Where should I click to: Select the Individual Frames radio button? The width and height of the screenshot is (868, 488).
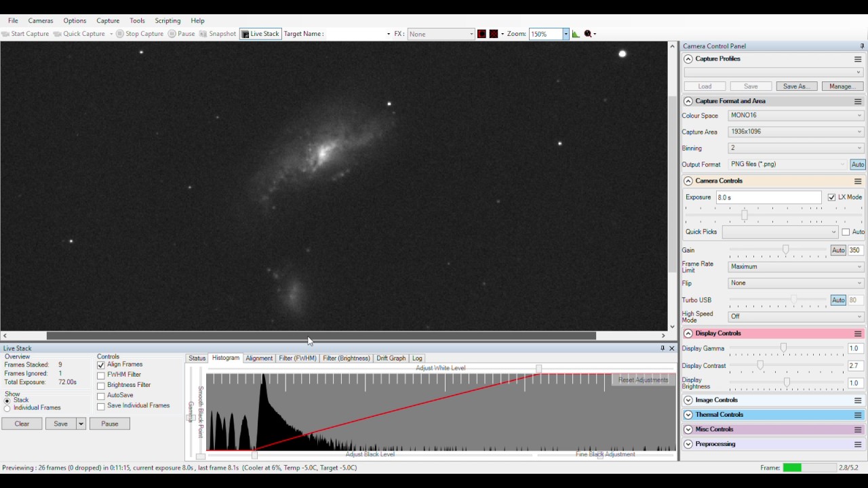click(7, 409)
